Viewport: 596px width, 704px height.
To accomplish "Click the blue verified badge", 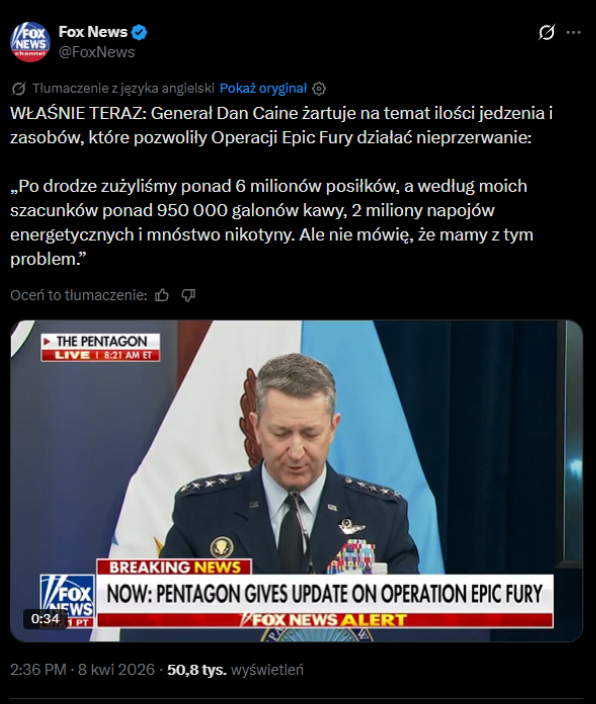I will click(140, 32).
